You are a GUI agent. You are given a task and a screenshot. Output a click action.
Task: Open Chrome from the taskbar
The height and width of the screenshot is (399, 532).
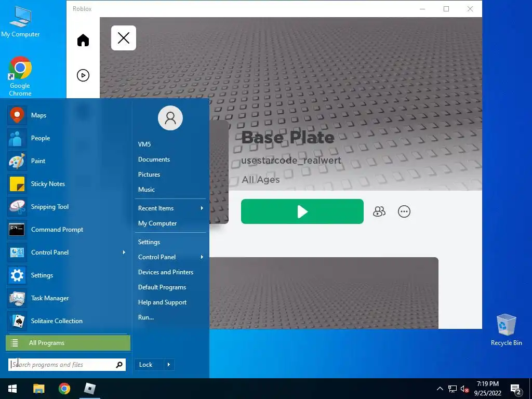pos(64,389)
